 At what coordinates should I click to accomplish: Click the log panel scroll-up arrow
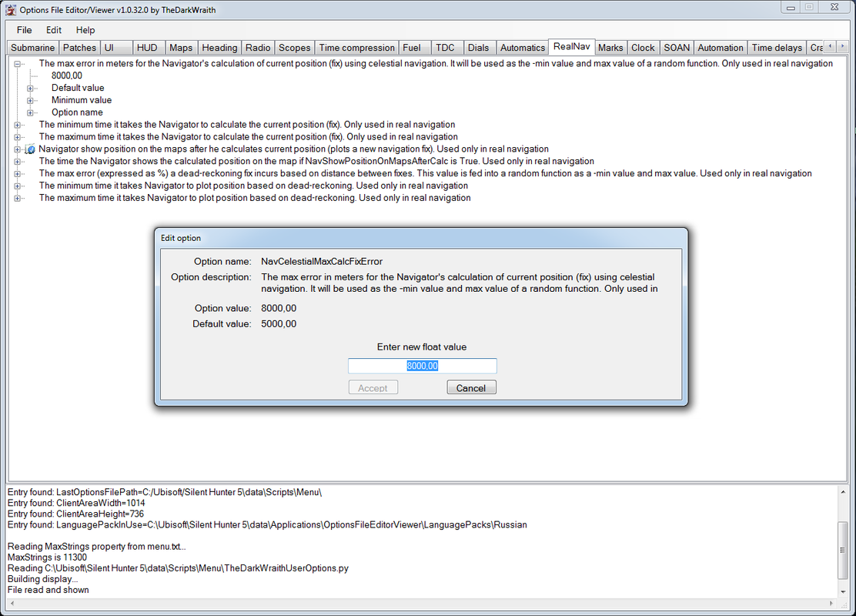click(843, 492)
